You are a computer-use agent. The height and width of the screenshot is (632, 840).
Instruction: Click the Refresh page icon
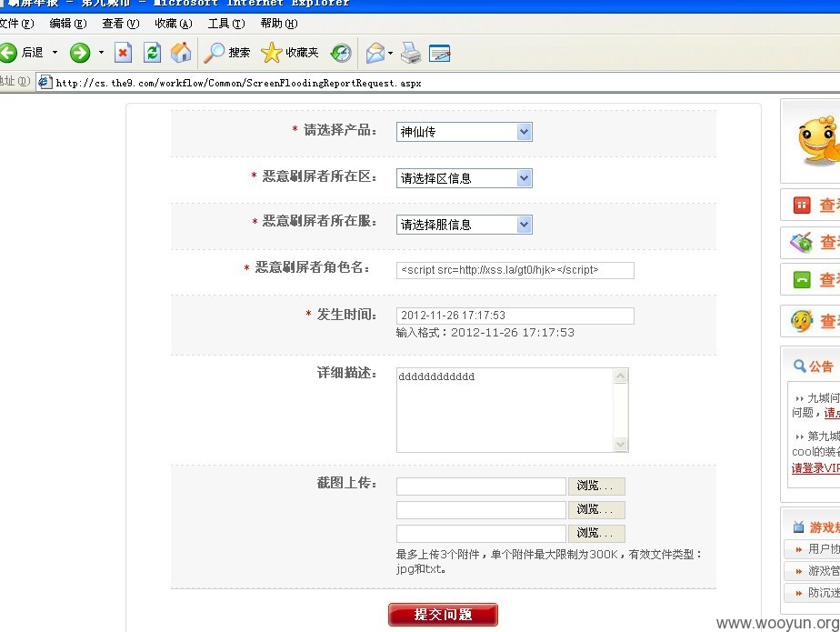tap(152, 53)
